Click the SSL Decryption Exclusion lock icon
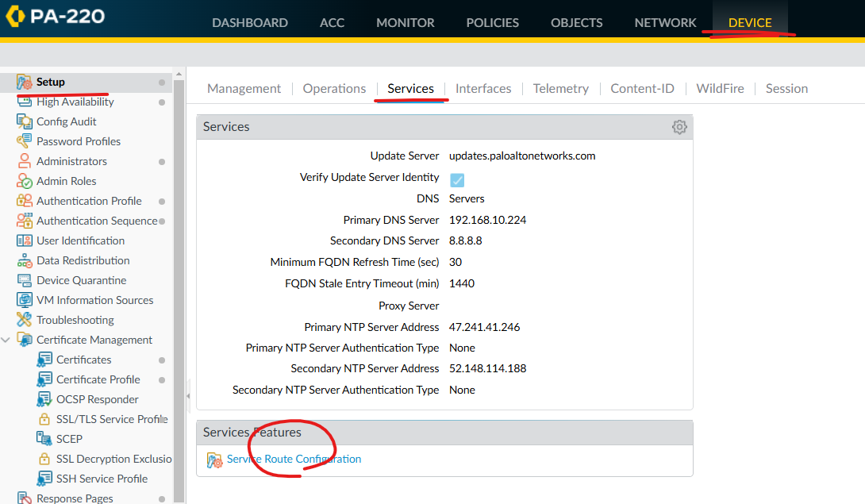 click(x=44, y=459)
